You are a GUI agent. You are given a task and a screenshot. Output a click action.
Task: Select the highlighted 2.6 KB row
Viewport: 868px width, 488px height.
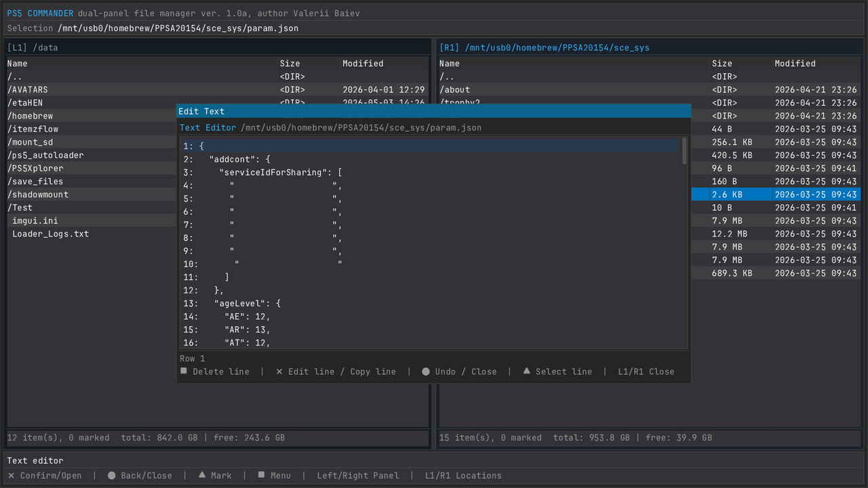coord(776,195)
